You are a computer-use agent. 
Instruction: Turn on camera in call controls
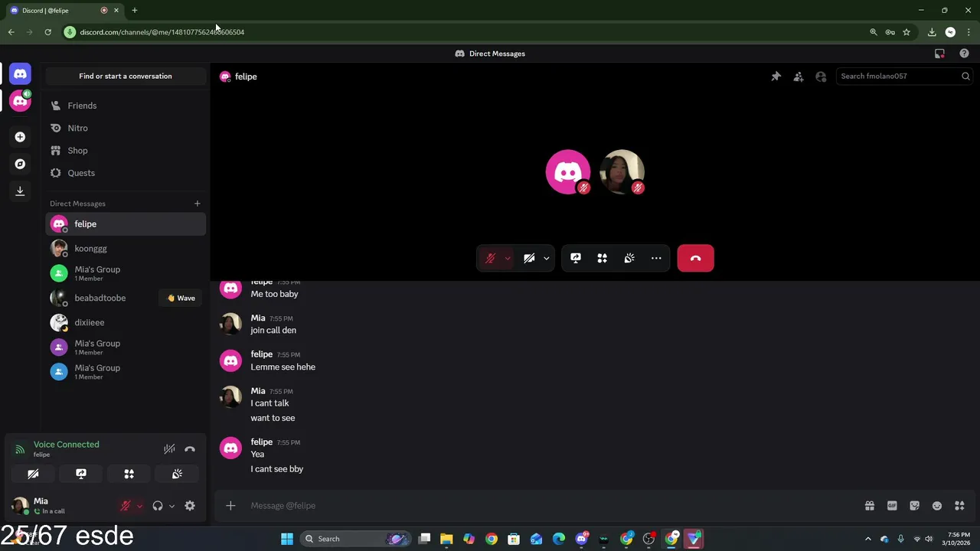[529, 259]
